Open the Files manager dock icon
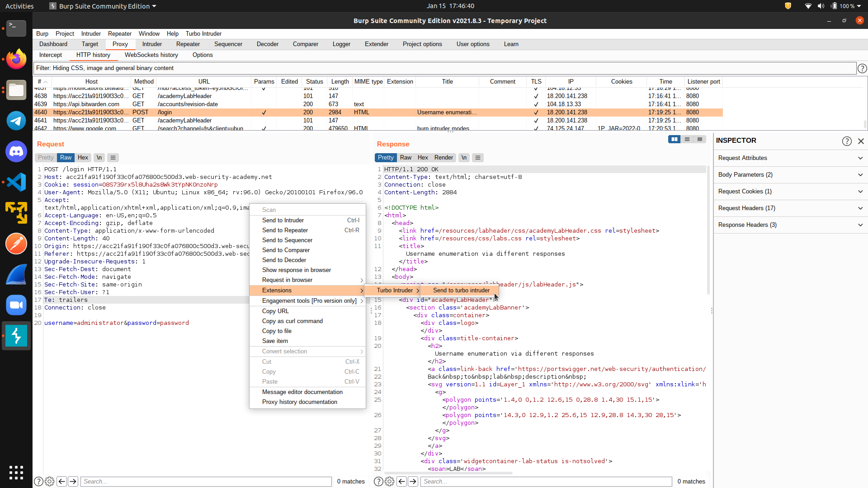 16,90
